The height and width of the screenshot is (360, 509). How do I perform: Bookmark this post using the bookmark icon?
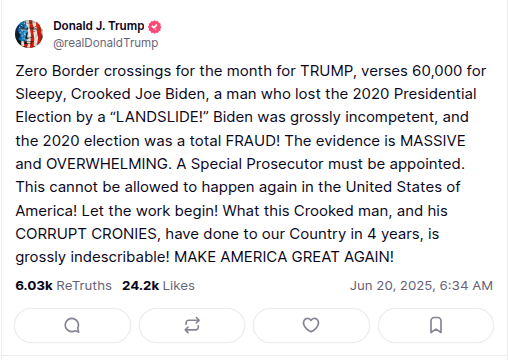[x=436, y=325]
